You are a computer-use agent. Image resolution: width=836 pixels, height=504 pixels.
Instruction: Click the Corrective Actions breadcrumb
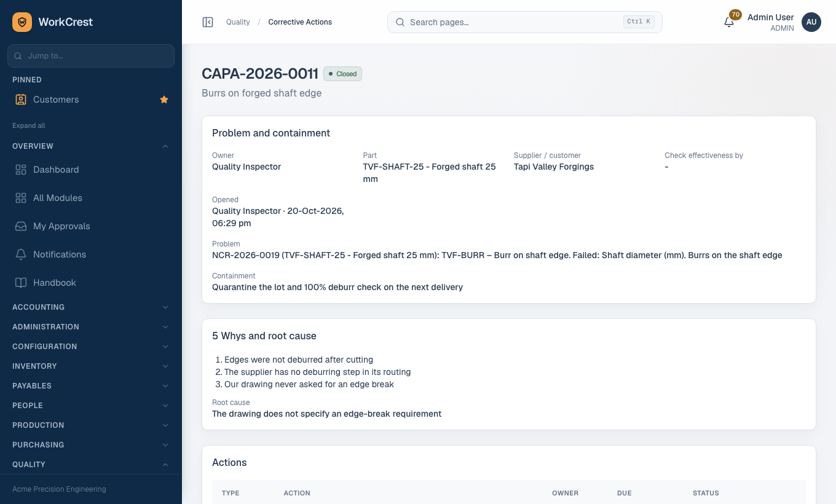(x=300, y=22)
